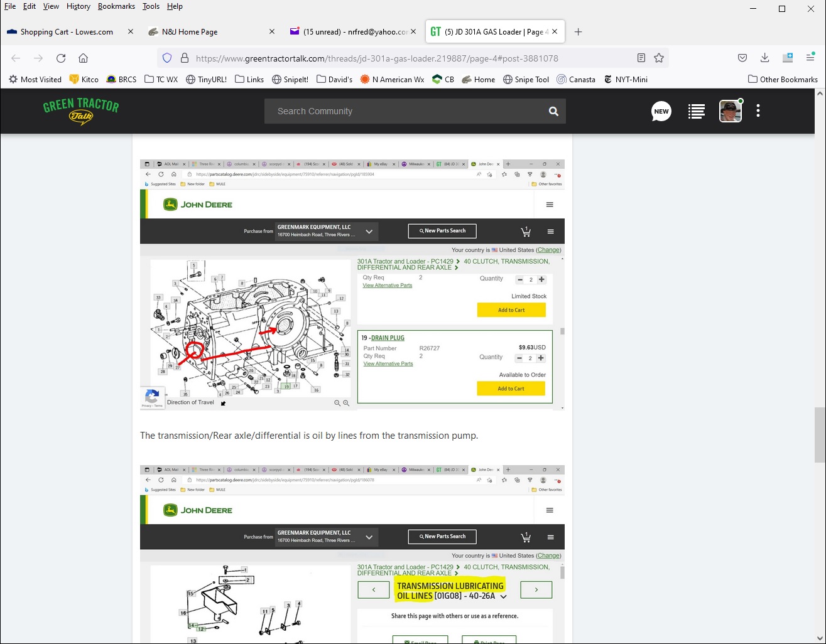Open first John Deere parts screenshot image
This screenshot has height=644, width=826.
coord(352,285)
